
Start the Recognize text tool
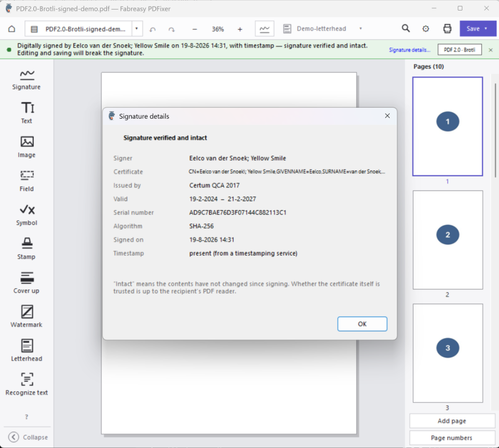pyautogui.click(x=26, y=384)
